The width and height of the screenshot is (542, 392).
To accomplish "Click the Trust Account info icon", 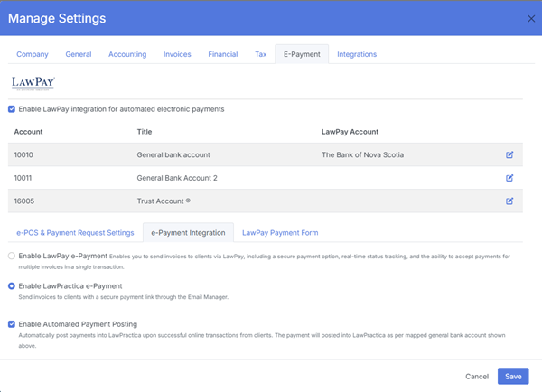I will pos(187,201).
